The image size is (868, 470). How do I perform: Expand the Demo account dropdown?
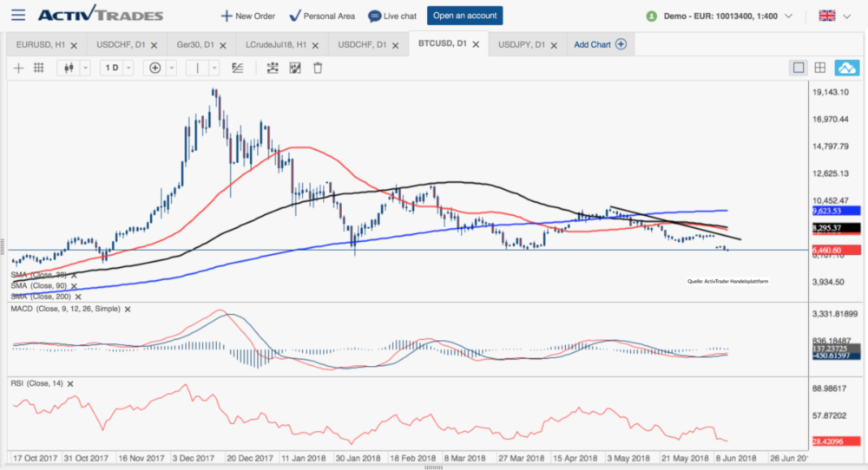788,16
